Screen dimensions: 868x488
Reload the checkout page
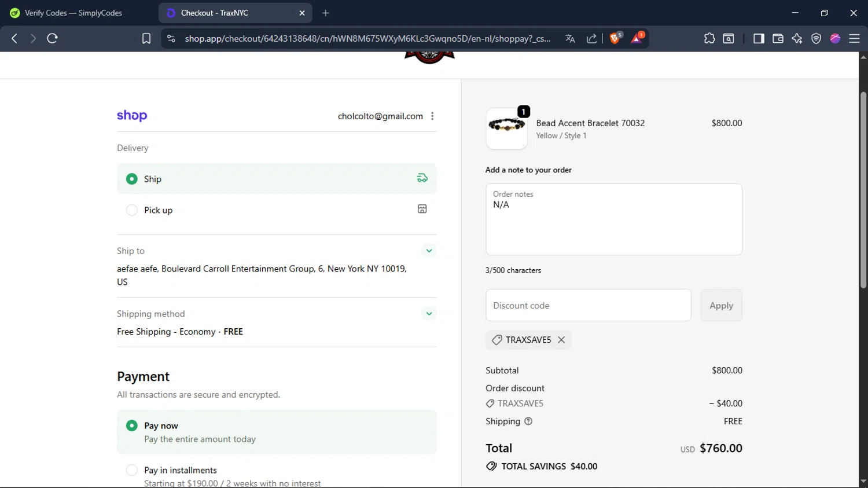click(x=52, y=38)
